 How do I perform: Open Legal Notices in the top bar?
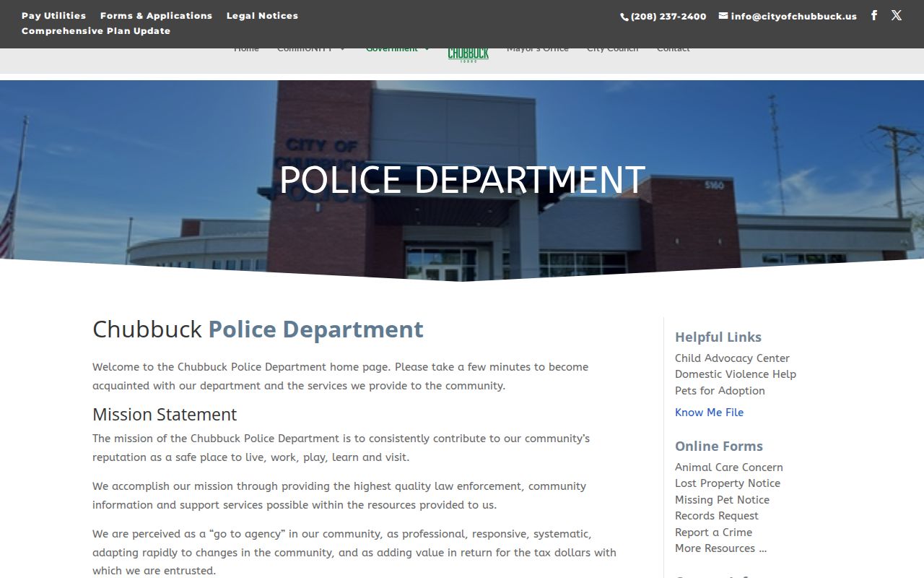(x=262, y=15)
